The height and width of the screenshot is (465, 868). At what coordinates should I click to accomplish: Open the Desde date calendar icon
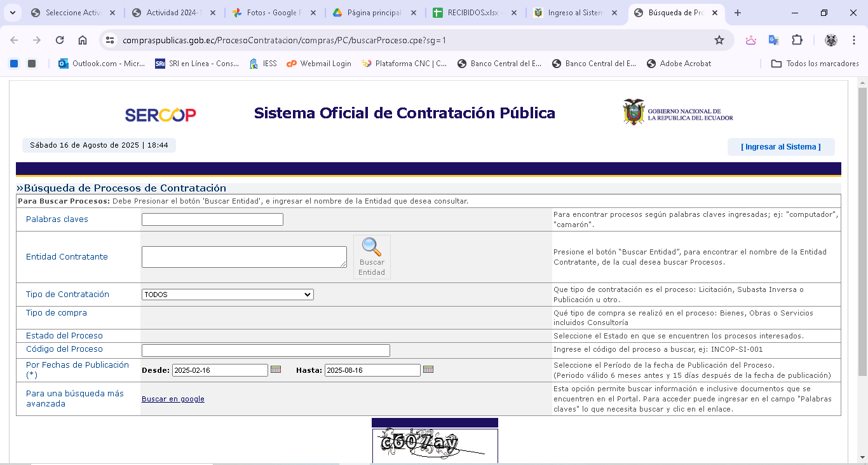click(276, 370)
